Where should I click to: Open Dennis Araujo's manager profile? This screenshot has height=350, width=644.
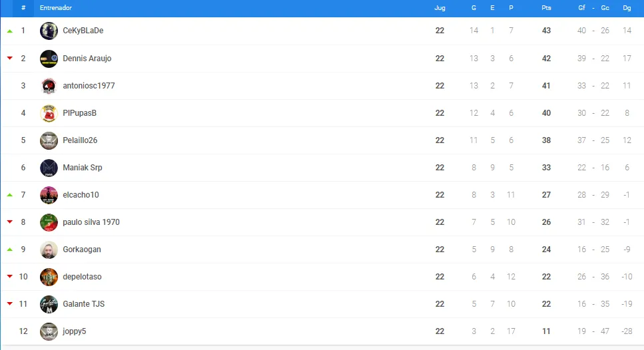(87, 59)
